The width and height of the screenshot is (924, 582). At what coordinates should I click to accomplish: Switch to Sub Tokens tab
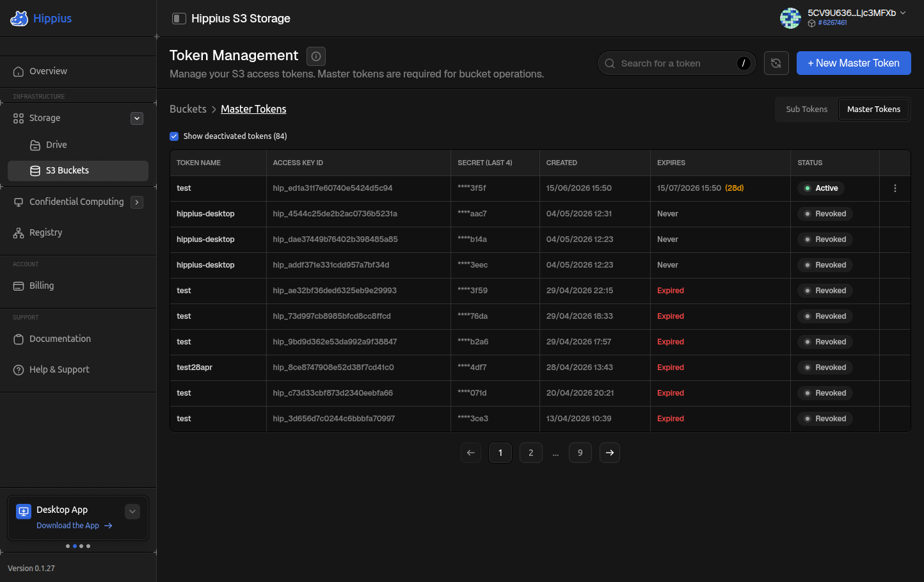(806, 109)
